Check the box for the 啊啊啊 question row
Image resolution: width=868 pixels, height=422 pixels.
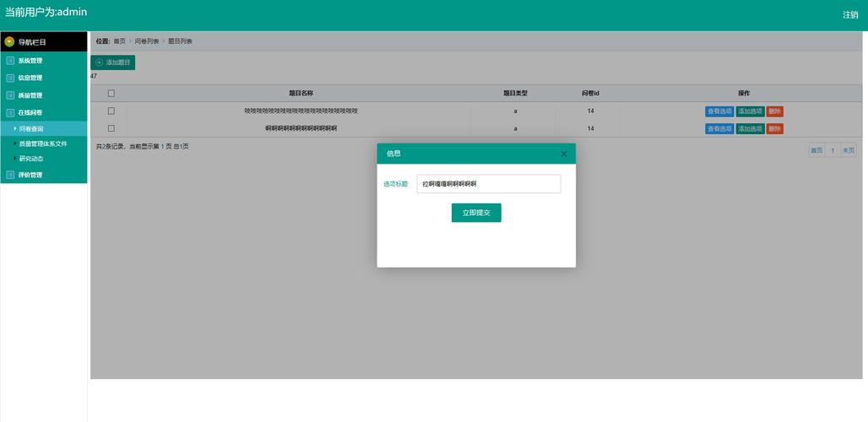[x=111, y=128]
